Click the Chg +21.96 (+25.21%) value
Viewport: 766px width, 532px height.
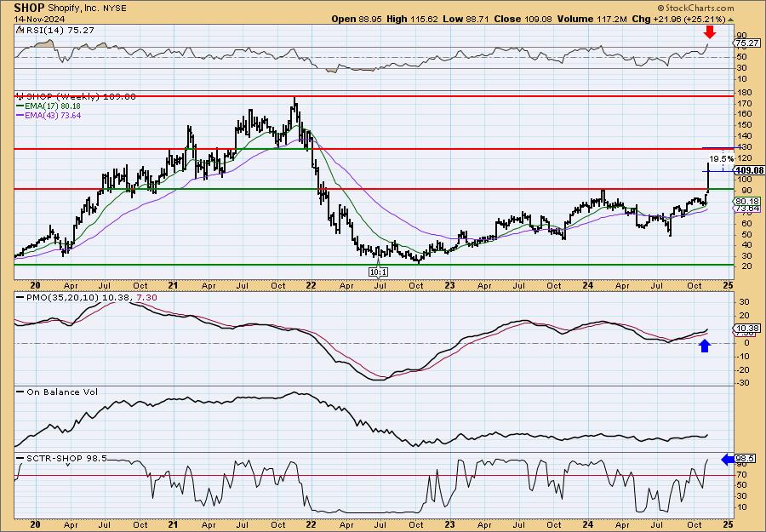679,19
